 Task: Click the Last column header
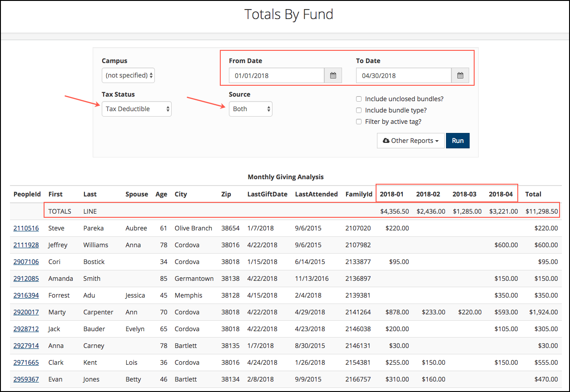coord(90,194)
